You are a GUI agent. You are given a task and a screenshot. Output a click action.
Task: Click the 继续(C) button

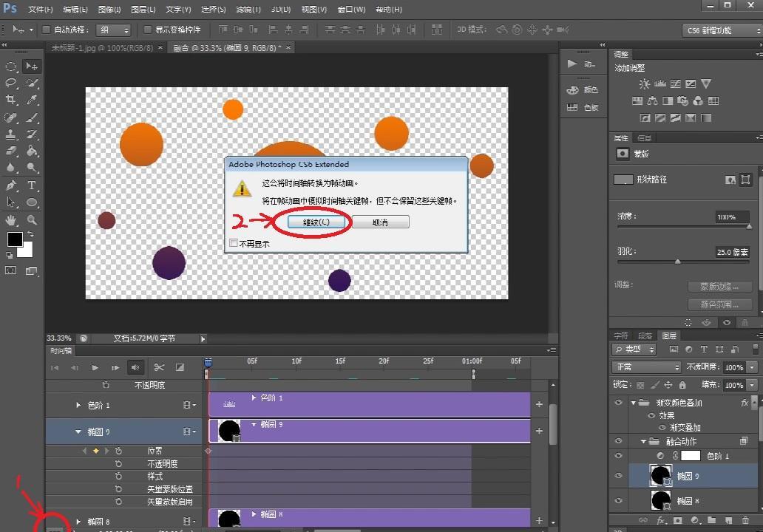(x=314, y=222)
